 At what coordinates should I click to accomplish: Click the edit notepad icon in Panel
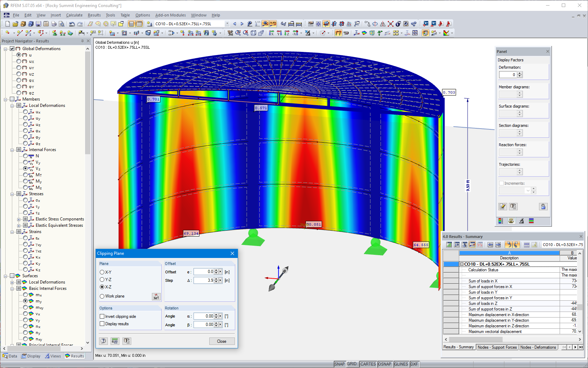pyautogui.click(x=503, y=206)
